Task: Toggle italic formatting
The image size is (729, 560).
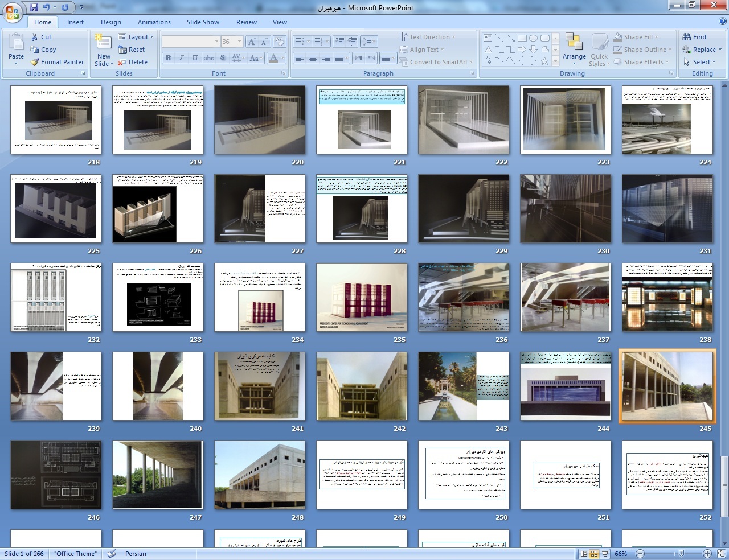Action: coord(181,58)
